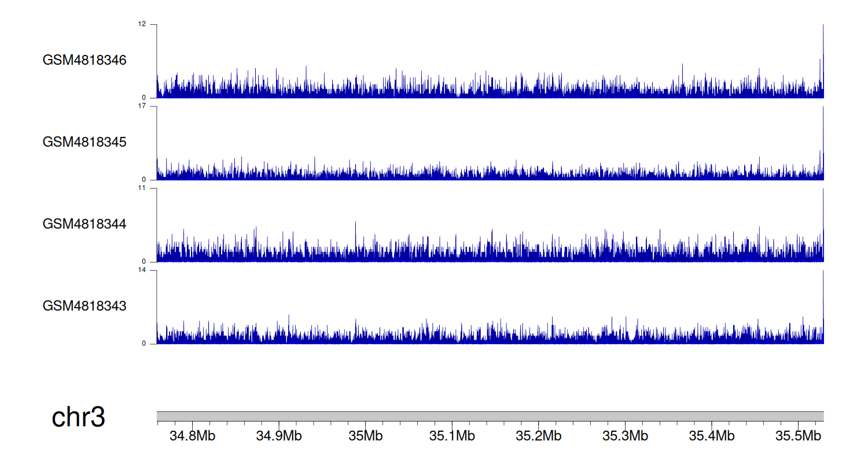
Task: Select the GSM4818343 track name
Action: pos(84,306)
